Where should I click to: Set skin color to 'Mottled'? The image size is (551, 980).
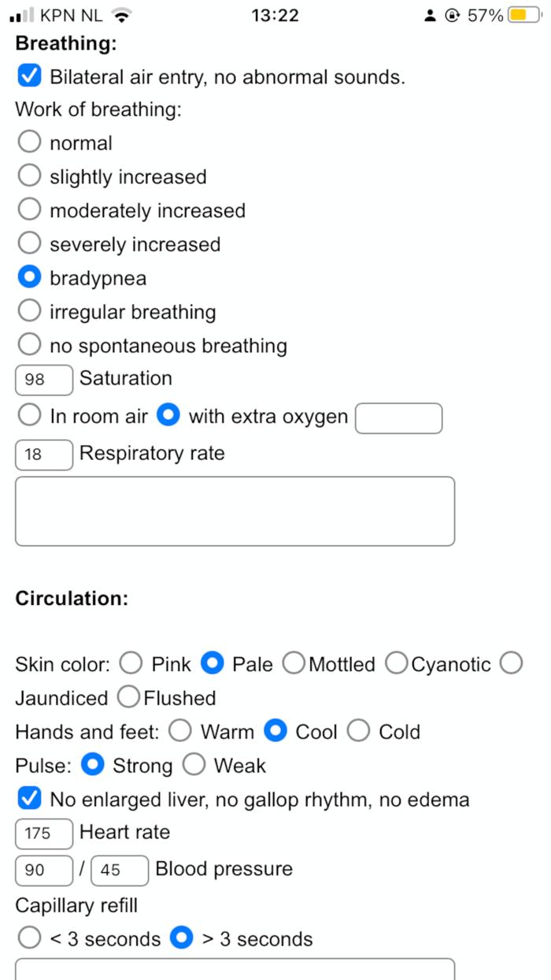pos(294,663)
